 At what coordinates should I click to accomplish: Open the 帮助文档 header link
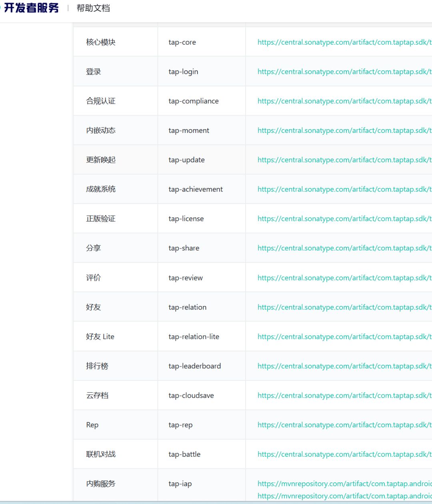click(93, 8)
